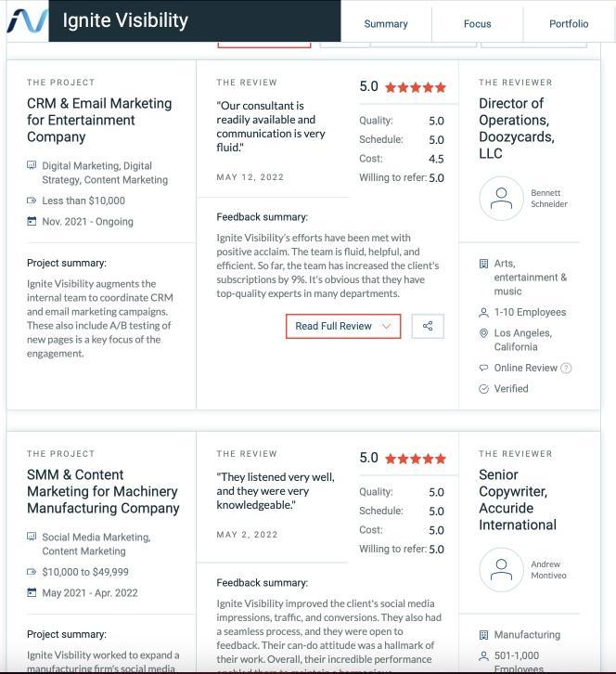Screen dimensions: 616x674
Task: Click the services icon beside Digital Marketing
Action: pos(32,165)
